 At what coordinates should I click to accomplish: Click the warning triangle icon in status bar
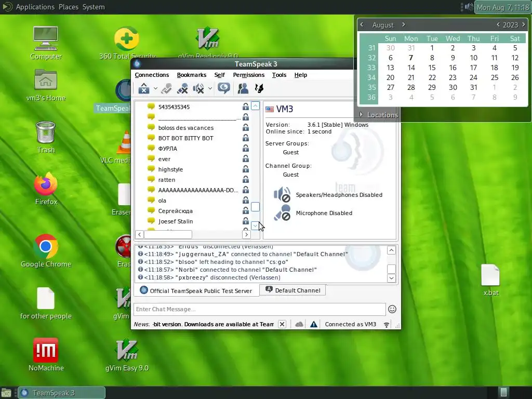pos(313,324)
